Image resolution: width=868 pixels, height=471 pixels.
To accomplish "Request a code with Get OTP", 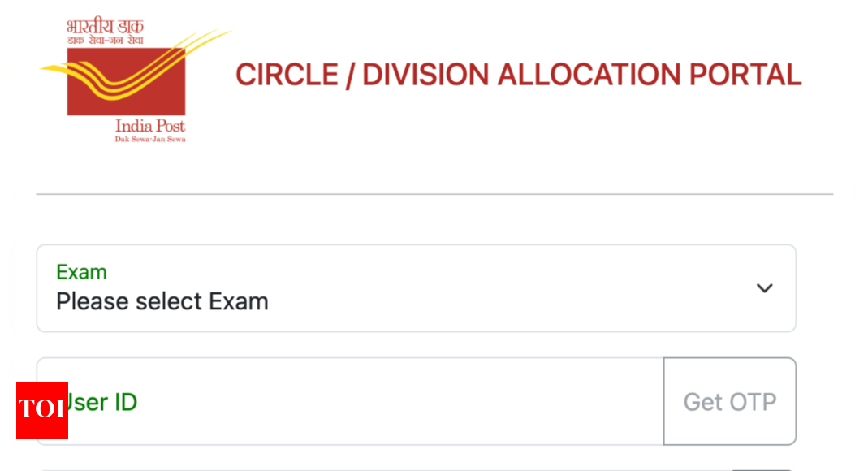I will coord(730,401).
